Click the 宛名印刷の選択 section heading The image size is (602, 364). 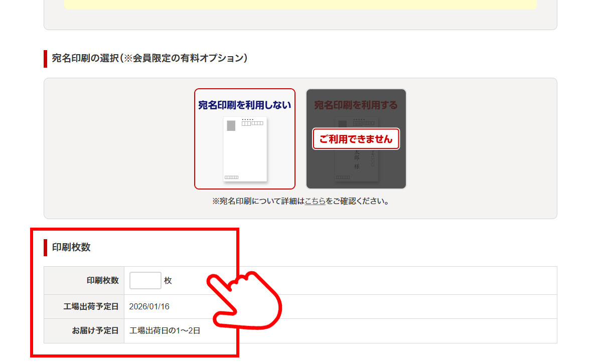click(x=149, y=58)
